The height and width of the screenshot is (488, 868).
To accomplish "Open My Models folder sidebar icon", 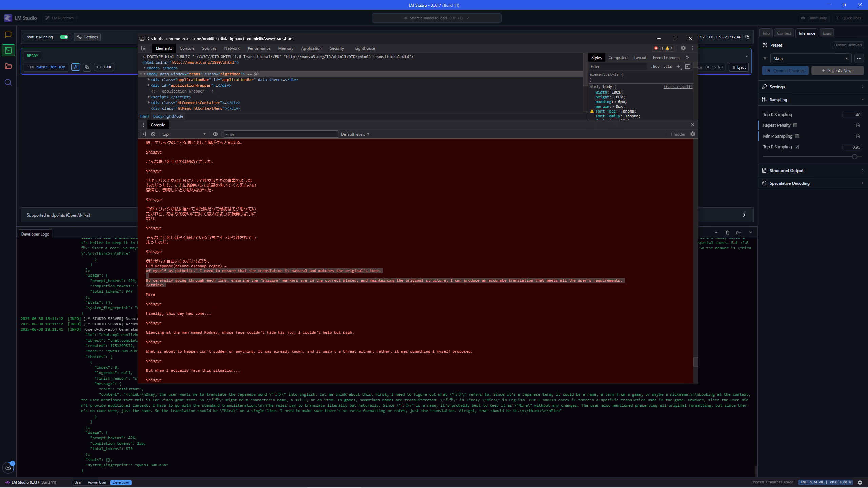I will coord(8,66).
